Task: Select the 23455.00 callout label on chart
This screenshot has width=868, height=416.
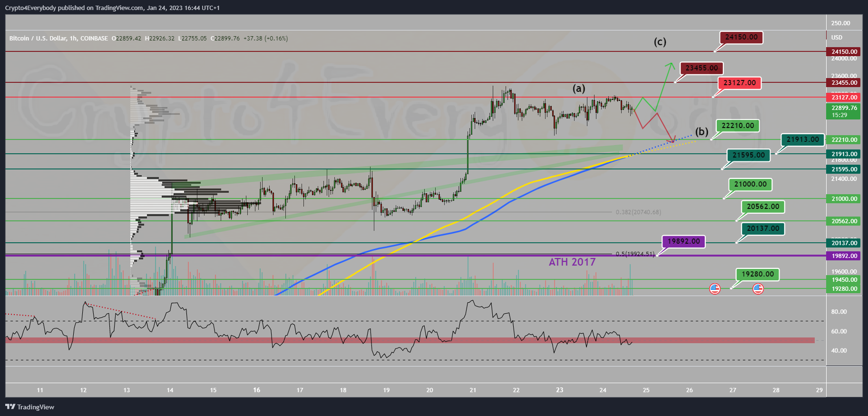Action: tap(702, 68)
